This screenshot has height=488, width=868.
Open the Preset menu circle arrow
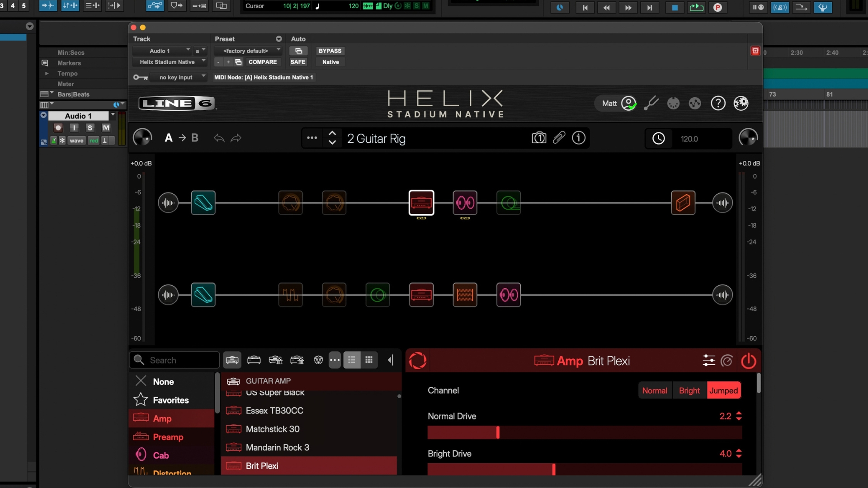coord(279,39)
